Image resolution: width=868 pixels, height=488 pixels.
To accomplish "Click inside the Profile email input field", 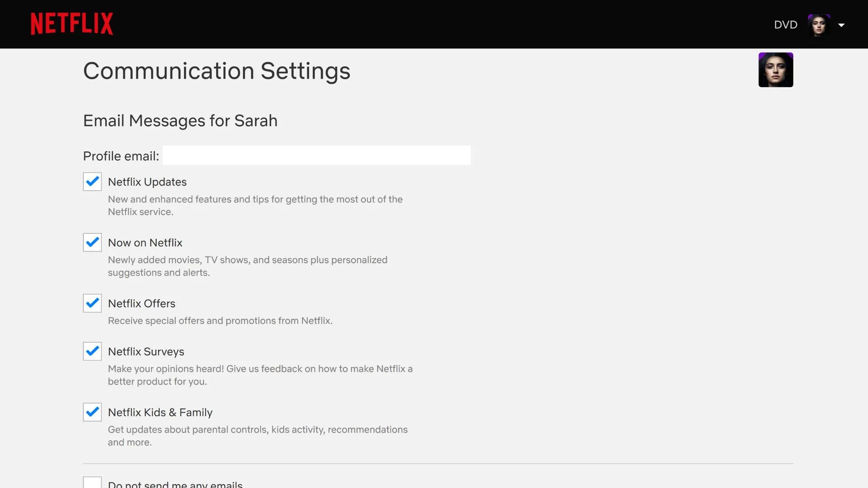I will point(316,155).
